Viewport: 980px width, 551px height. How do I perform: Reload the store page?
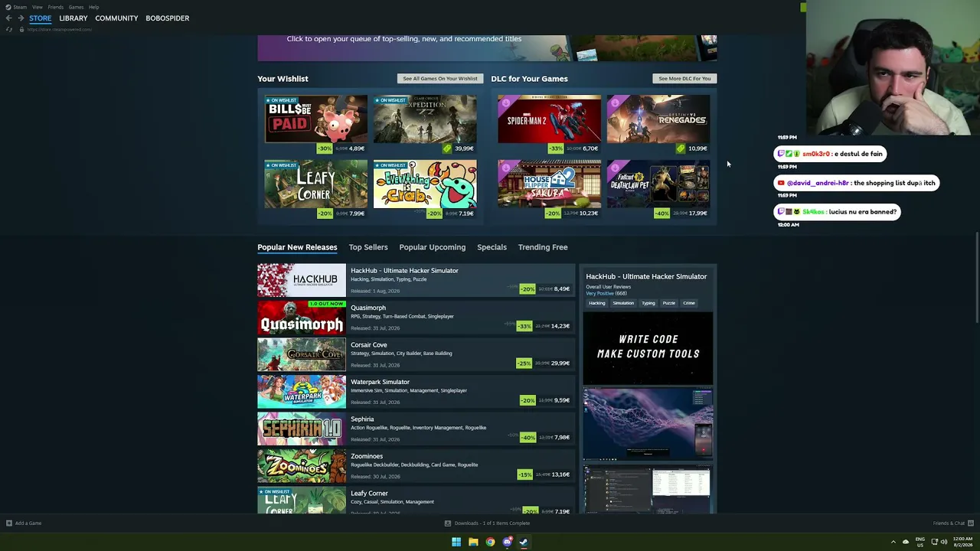pos(8,29)
